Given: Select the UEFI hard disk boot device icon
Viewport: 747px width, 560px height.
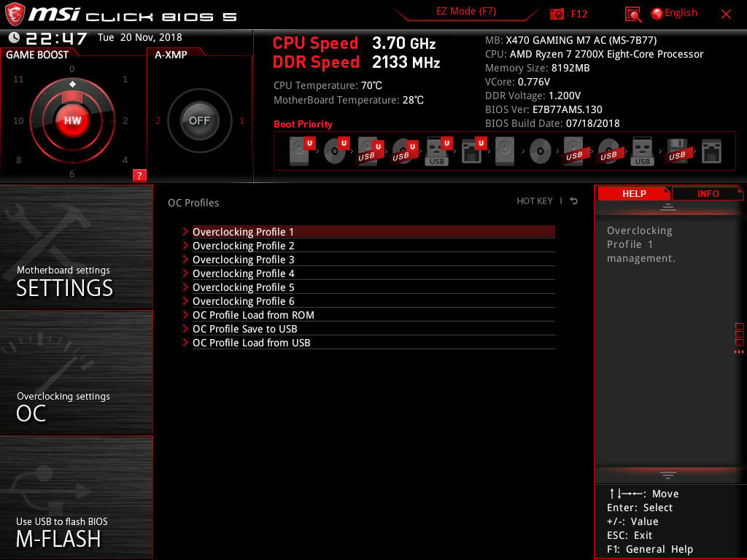Looking at the screenshot, I should coord(302,150).
